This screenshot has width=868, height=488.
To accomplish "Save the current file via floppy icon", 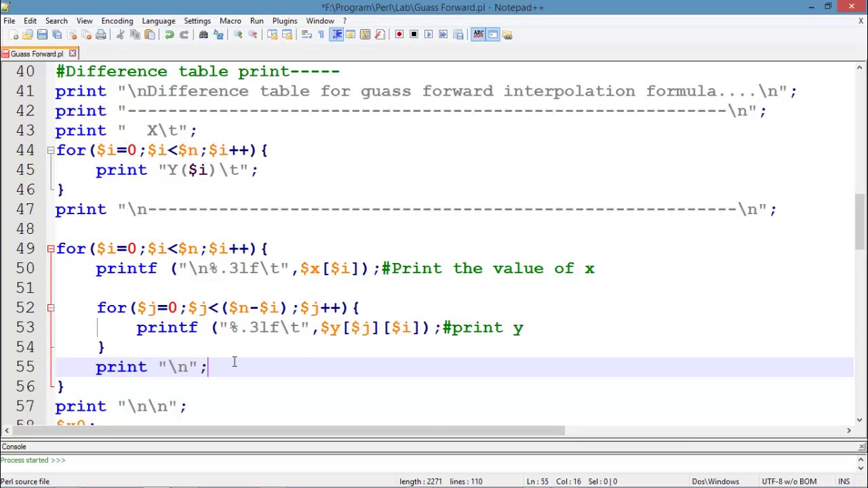I will (42, 35).
